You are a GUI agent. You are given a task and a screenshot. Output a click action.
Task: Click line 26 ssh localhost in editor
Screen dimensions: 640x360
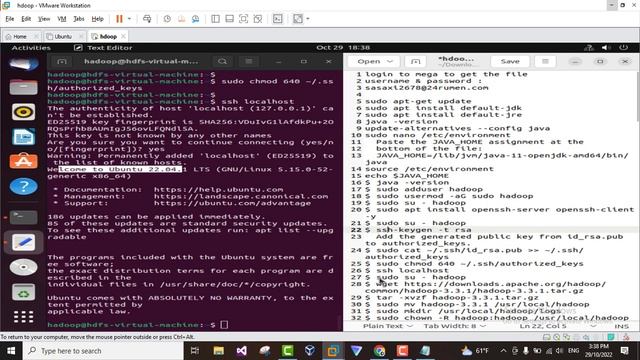[x=412, y=270]
